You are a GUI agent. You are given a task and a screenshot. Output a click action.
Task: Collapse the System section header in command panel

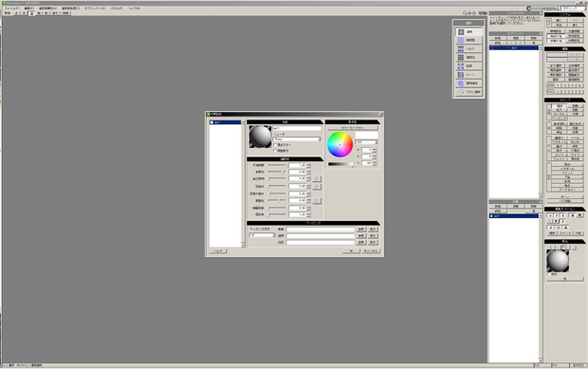point(564,14)
